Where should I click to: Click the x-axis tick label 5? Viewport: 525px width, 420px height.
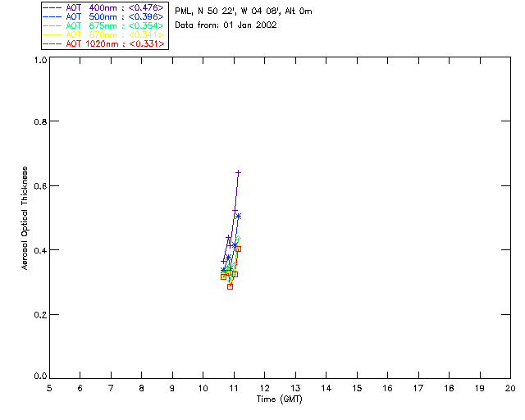click(49, 388)
